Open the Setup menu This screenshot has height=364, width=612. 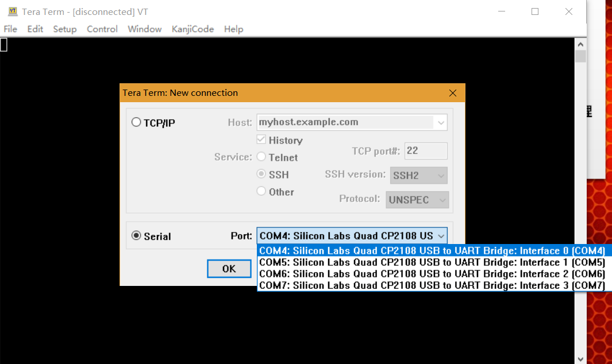64,29
